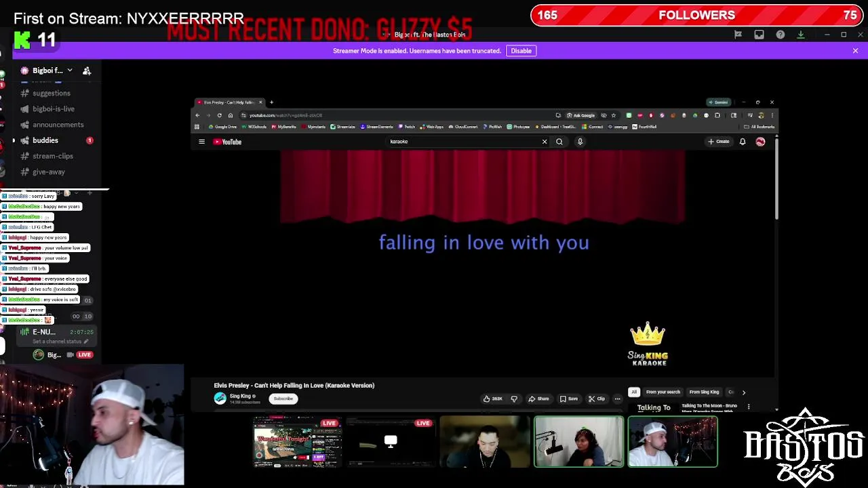The image size is (868, 488).
Task: Click the YouTube page vertical scrollbar
Action: (x=776, y=180)
